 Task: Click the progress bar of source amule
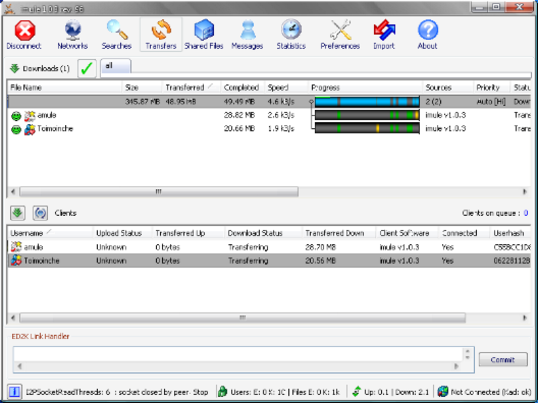(x=367, y=115)
